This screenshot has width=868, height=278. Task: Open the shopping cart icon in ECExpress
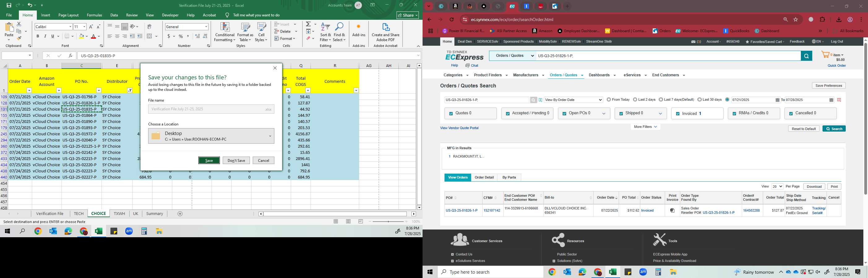(825, 55)
